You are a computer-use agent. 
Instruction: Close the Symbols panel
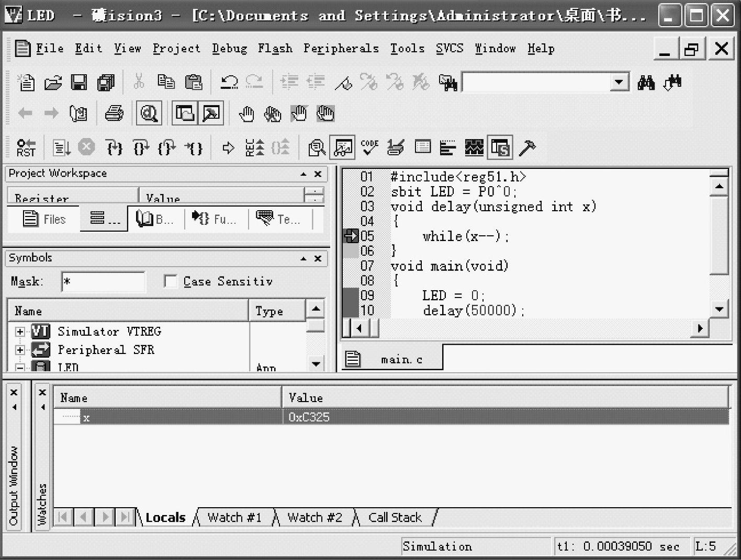pos(318,258)
